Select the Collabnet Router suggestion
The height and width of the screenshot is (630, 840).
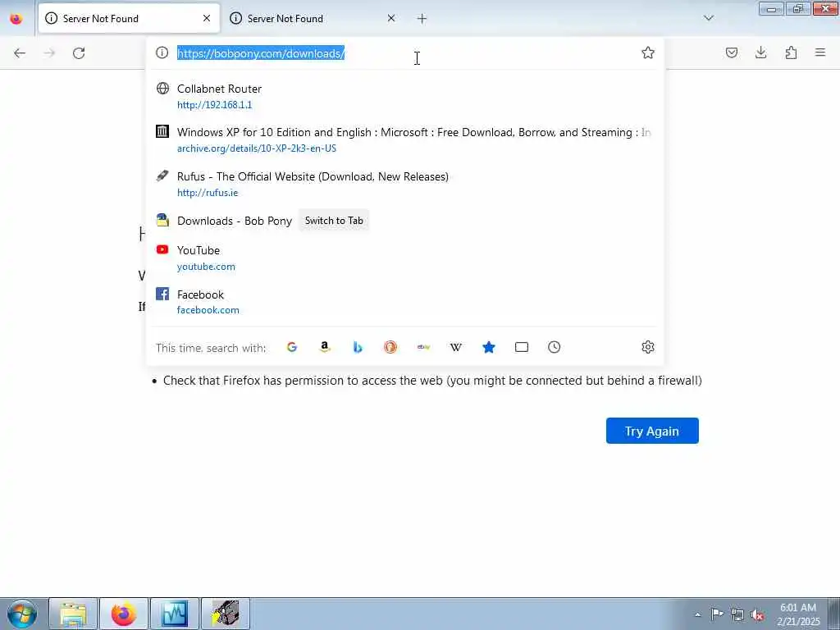pos(405,96)
